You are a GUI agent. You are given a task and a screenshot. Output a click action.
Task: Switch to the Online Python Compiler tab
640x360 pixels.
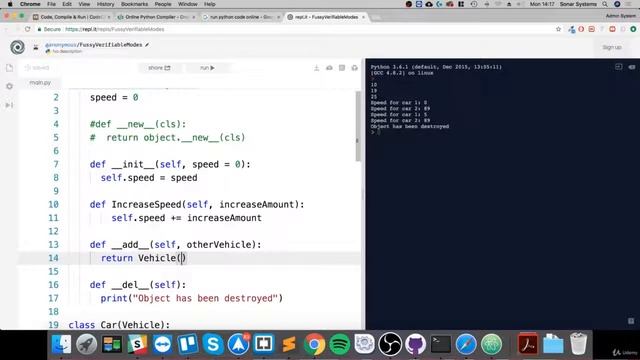[156, 17]
